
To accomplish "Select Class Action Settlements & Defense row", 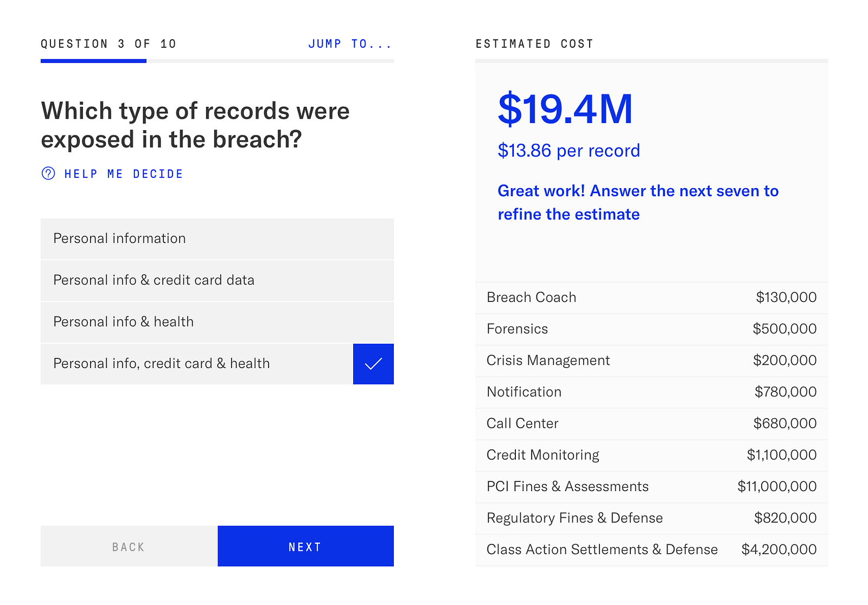I will (651, 550).
